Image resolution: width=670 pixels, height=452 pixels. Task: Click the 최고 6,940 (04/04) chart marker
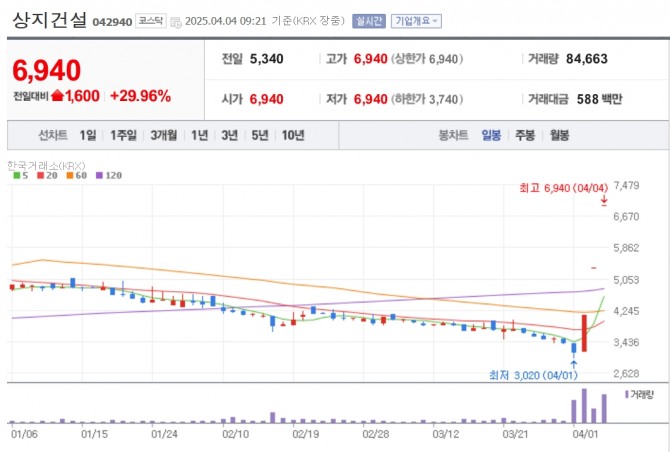point(563,188)
